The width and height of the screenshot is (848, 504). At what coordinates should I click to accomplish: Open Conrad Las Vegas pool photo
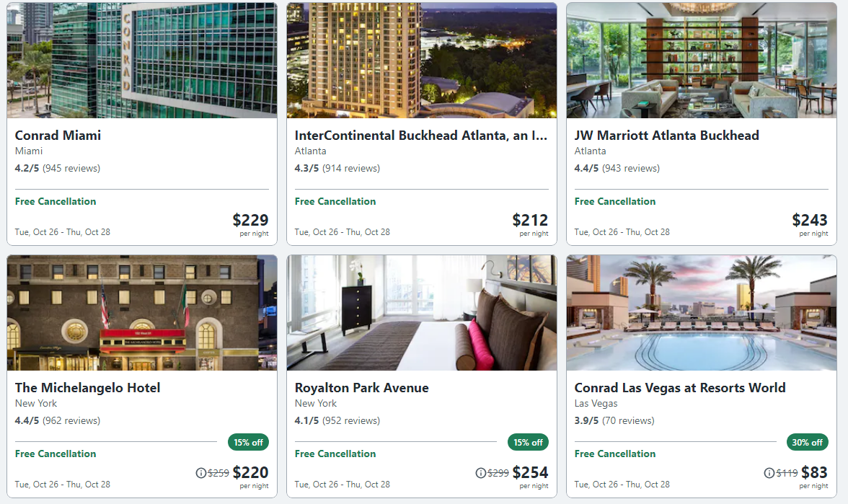tap(702, 313)
